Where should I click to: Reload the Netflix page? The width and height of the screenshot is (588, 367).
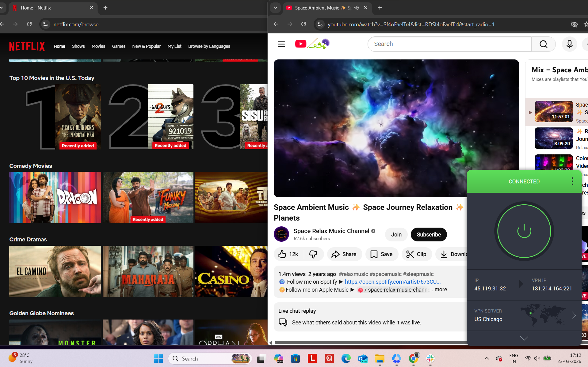click(29, 24)
